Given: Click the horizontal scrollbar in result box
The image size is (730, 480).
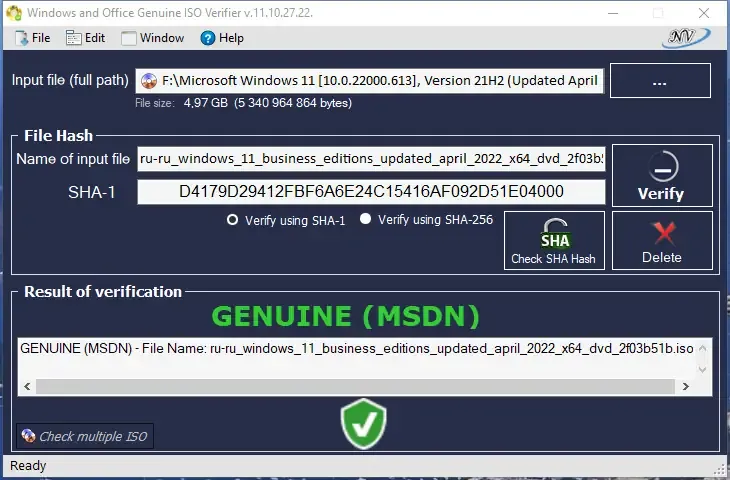Looking at the screenshot, I should coord(355,386).
